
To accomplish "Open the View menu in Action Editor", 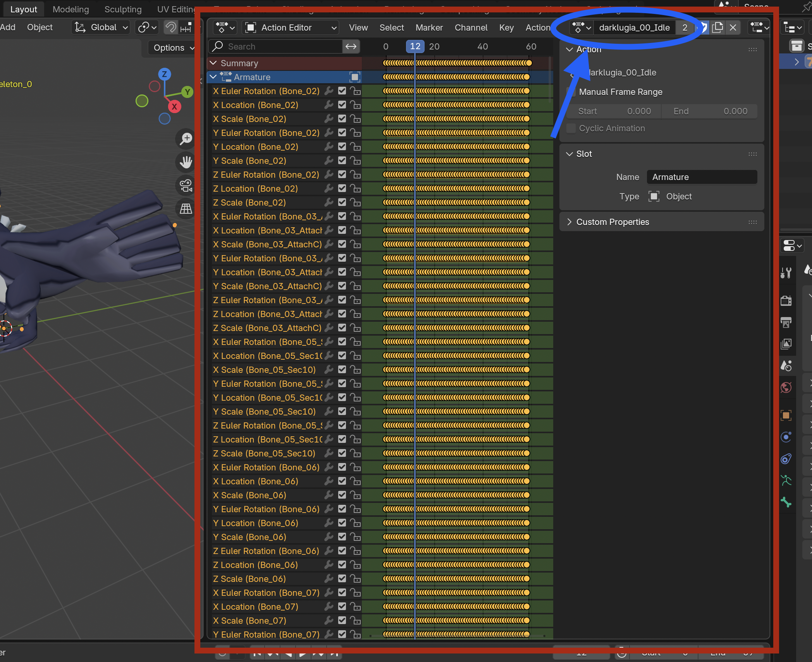I will click(x=358, y=27).
